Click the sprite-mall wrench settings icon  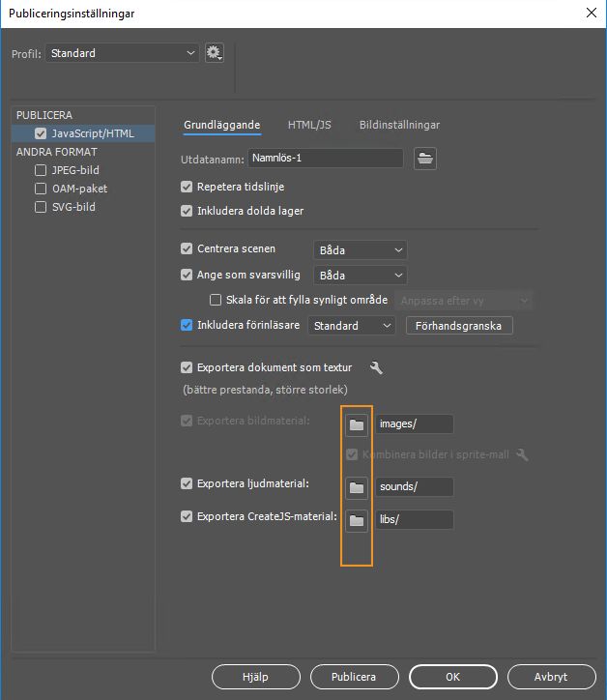point(523,454)
